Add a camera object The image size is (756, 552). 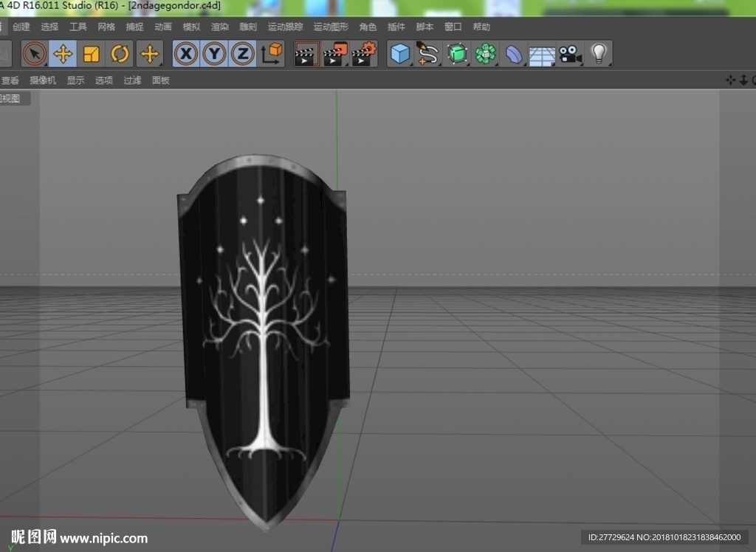pyautogui.click(x=571, y=54)
